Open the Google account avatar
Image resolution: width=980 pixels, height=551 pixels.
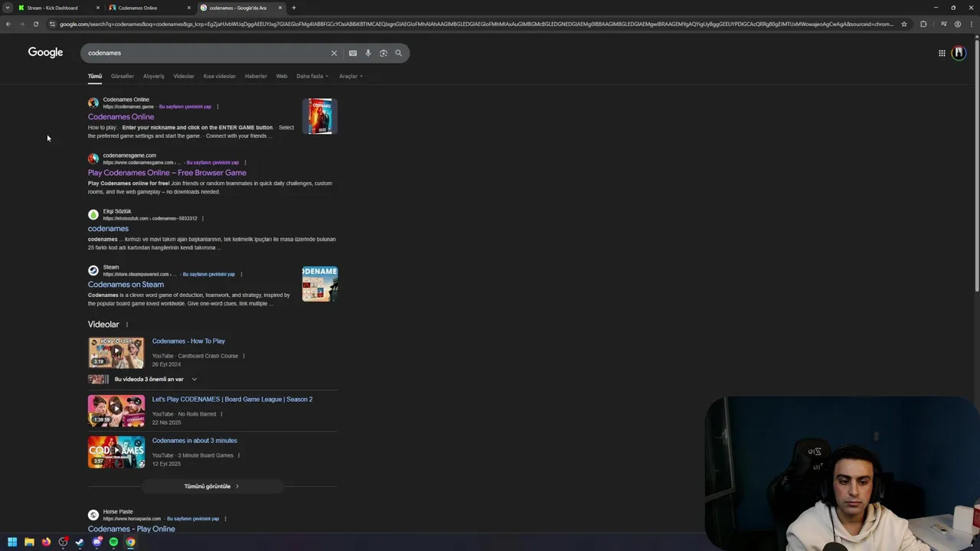[959, 53]
